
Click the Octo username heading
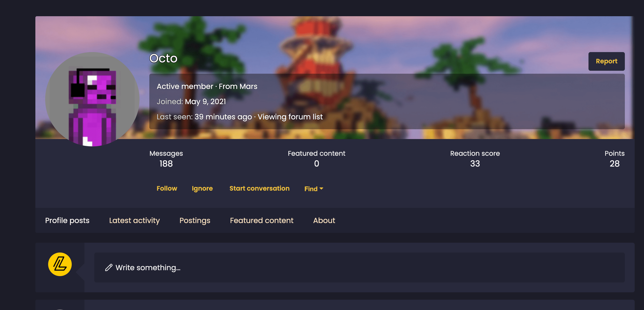click(x=163, y=58)
